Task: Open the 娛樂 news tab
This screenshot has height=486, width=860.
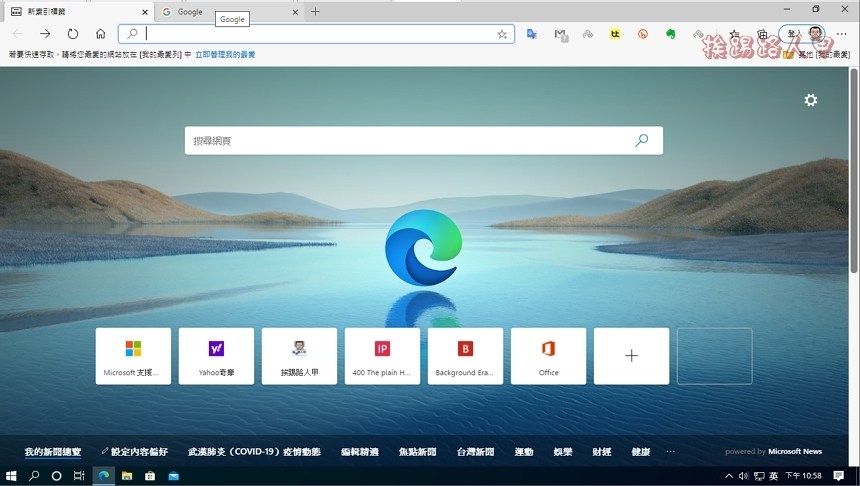Action: coord(563,452)
